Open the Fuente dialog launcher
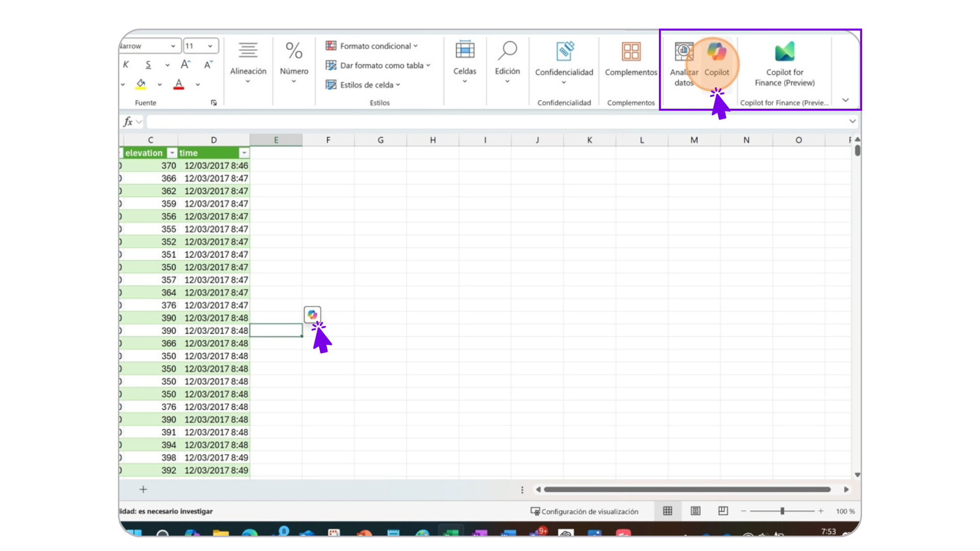This screenshot has height=551, width=980. pyautogui.click(x=214, y=103)
